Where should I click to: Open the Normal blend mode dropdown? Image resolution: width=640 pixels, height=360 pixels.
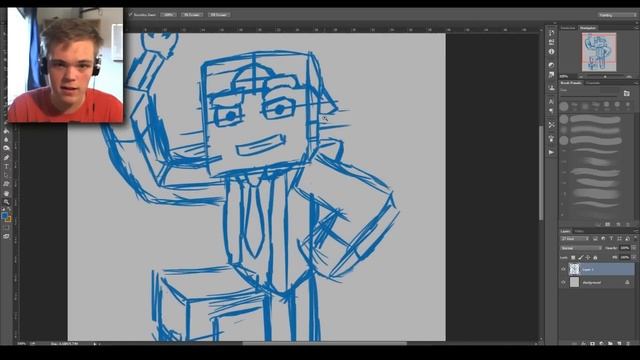[x=581, y=248]
